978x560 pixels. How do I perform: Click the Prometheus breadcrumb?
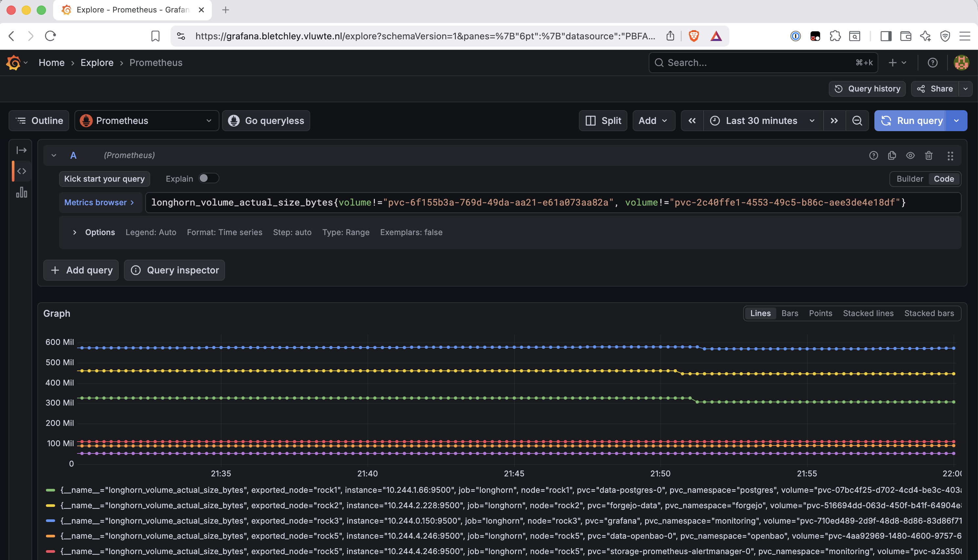pos(156,63)
